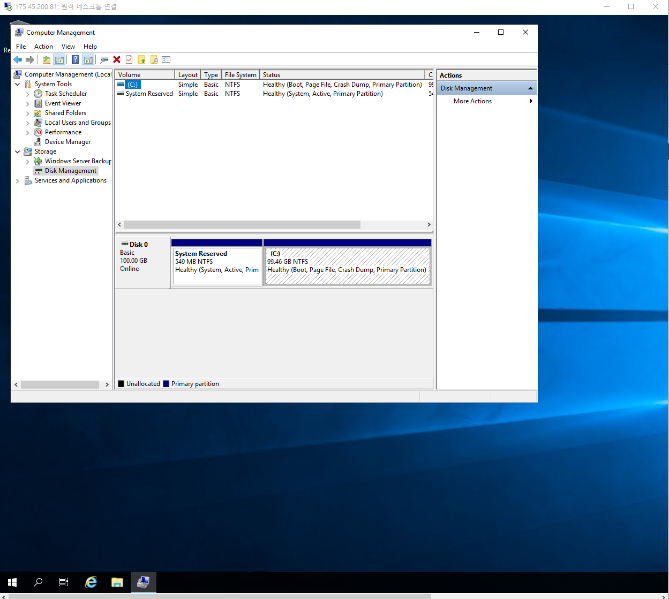Click the tree pane scroll right arrow
The image size is (669, 599).
[107, 385]
